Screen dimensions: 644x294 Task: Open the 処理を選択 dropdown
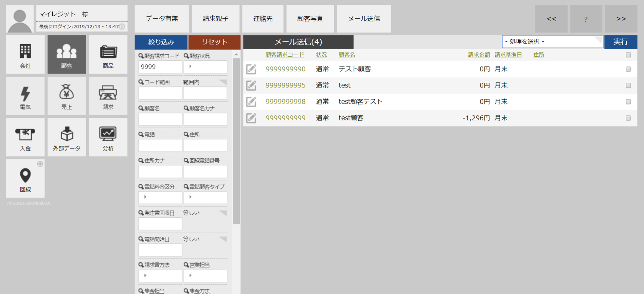(552, 42)
